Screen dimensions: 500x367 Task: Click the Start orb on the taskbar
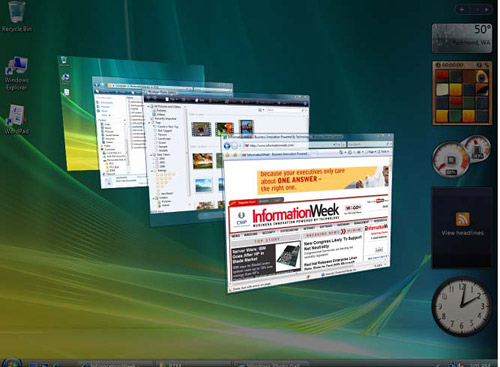12,363
